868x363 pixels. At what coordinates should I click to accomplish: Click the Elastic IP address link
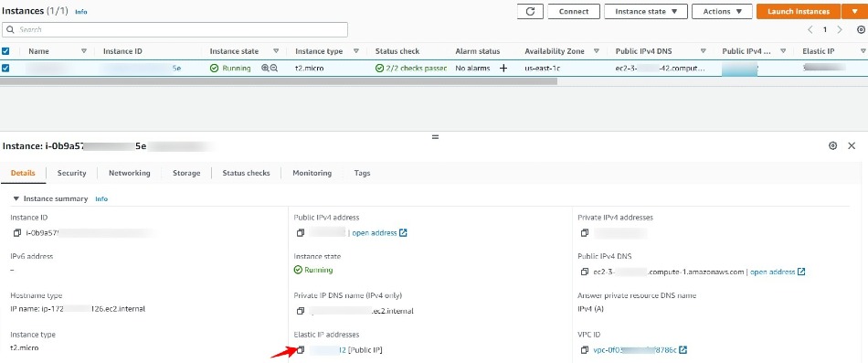[x=328, y=349]
